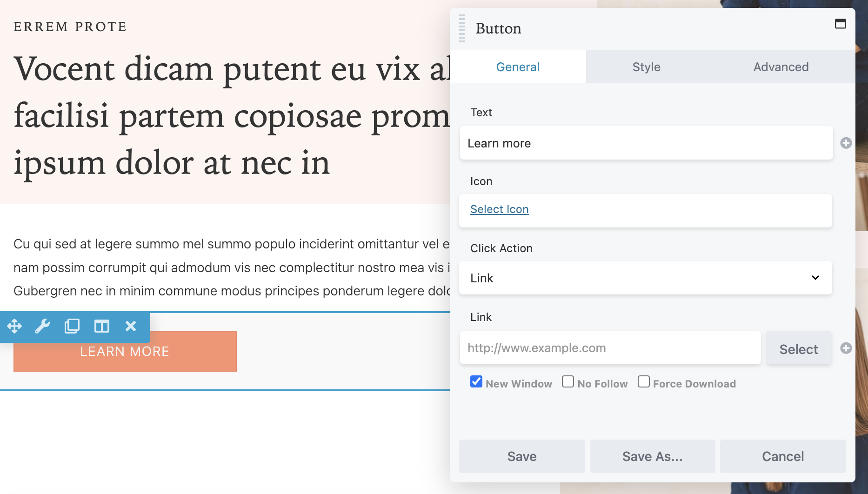
Task: Enable the No Follow checkbox
Action: point(568,382)
